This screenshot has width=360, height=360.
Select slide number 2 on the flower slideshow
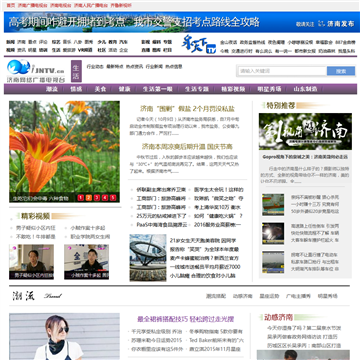point(89,198)
